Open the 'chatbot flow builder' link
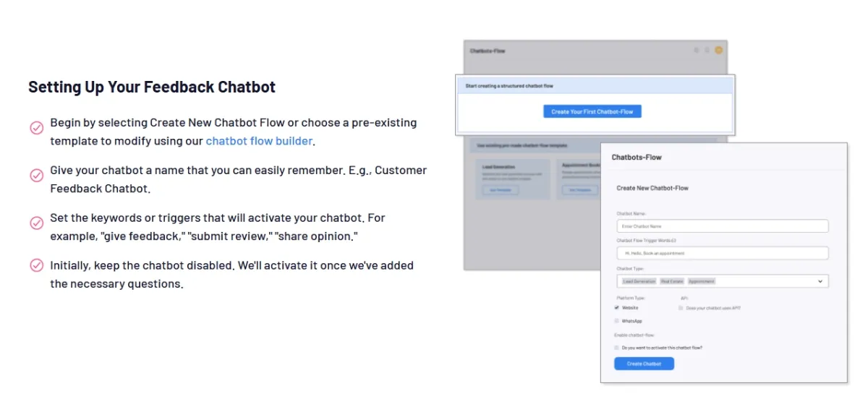 pos(259,141)
